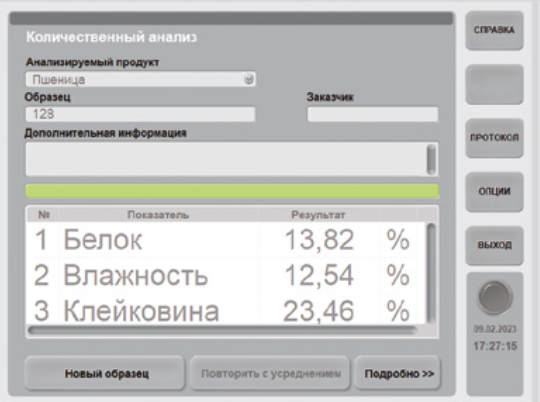This screenshot has height=402, width=540.
Task: Click the blank unlabeled button under СПРАВКА
Action: pyautogui.click(x=494, y=84)
